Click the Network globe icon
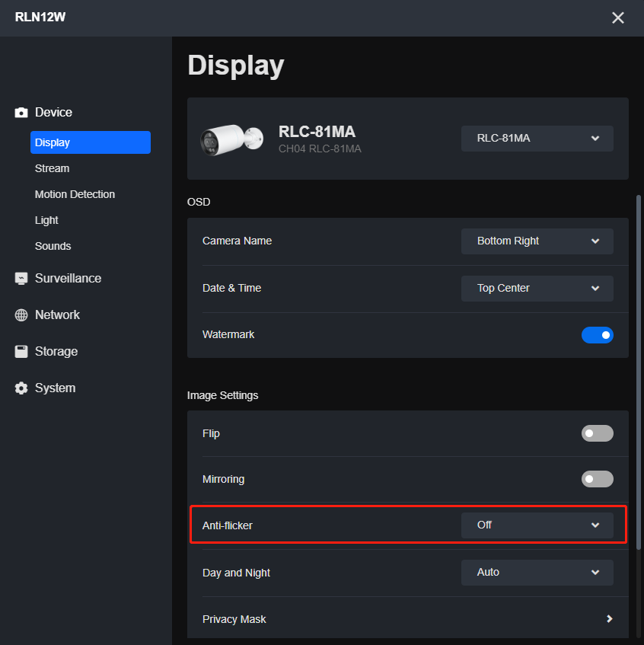Viewport: 644px width, 645px height. [21, 315]
